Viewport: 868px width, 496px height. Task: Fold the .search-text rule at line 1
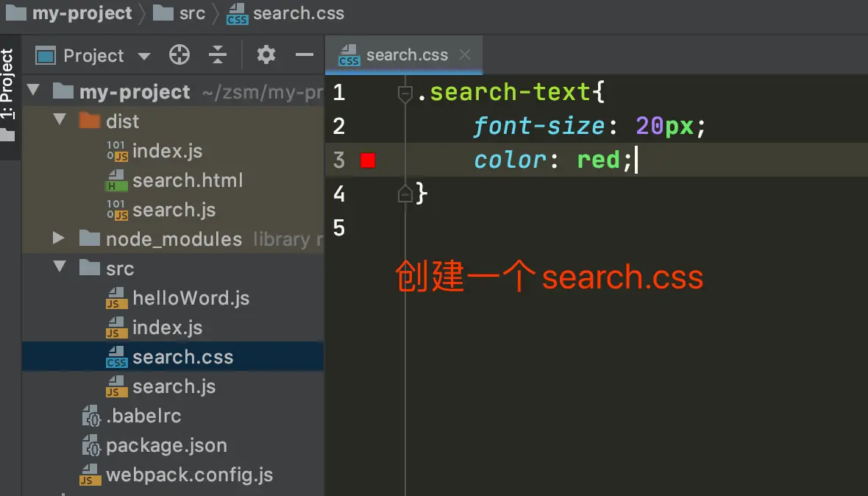click(405, 94)
